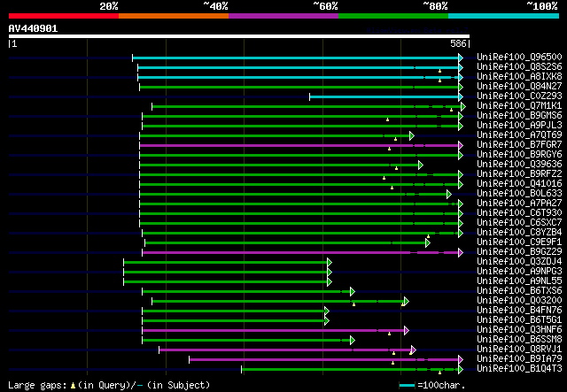
Task: Click the green alignment bar of Q84N27
Action: click(x=299, y=87)
